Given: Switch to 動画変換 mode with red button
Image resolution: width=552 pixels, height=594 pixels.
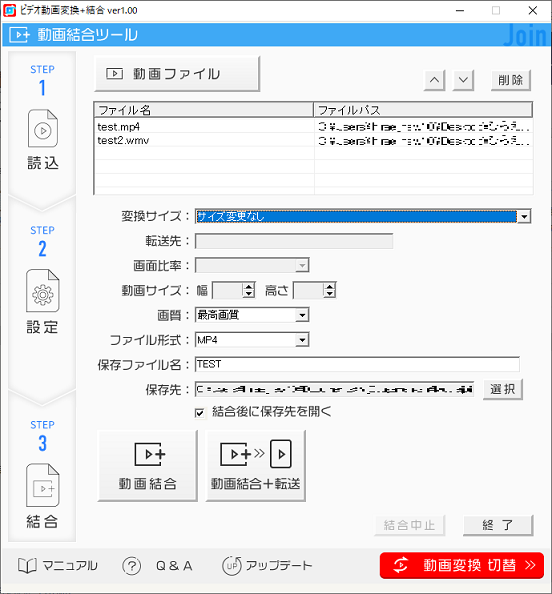Looking at the screenshot, I should 462,566.
